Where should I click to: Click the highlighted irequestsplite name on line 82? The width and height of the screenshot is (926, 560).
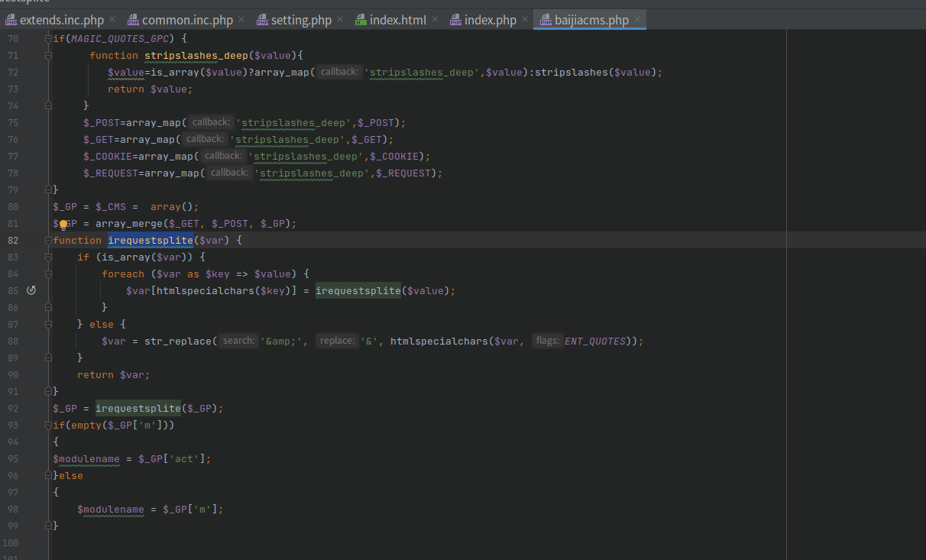(x=151, y=240)
